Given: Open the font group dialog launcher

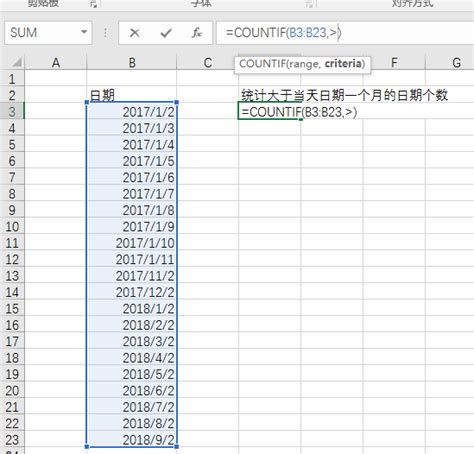Looking at the screenshot, I should coord(309,4).
